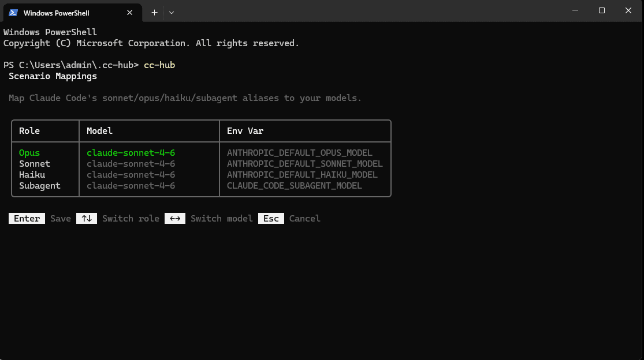Click the Env Var column header
The width and height of the screenshot is (644, 360).
(x=245, y=131)
